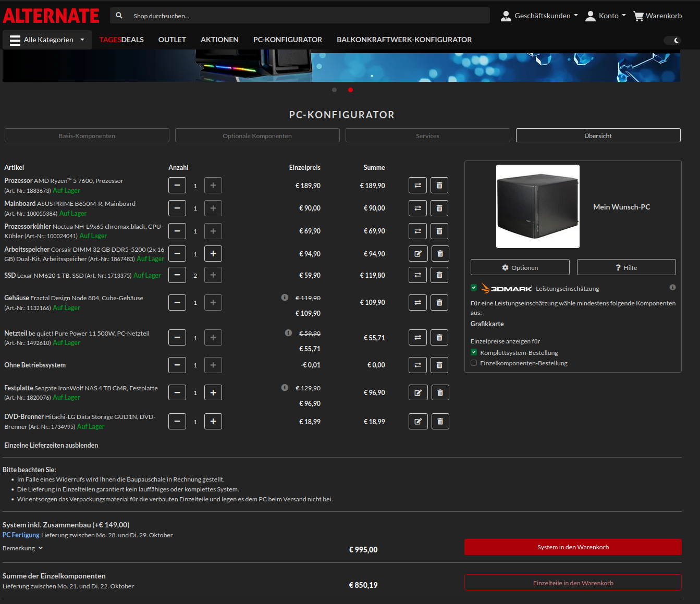
Task: Increase Festplatte Seagate IronWolf quantity
Action: click(x=213, y=393)
